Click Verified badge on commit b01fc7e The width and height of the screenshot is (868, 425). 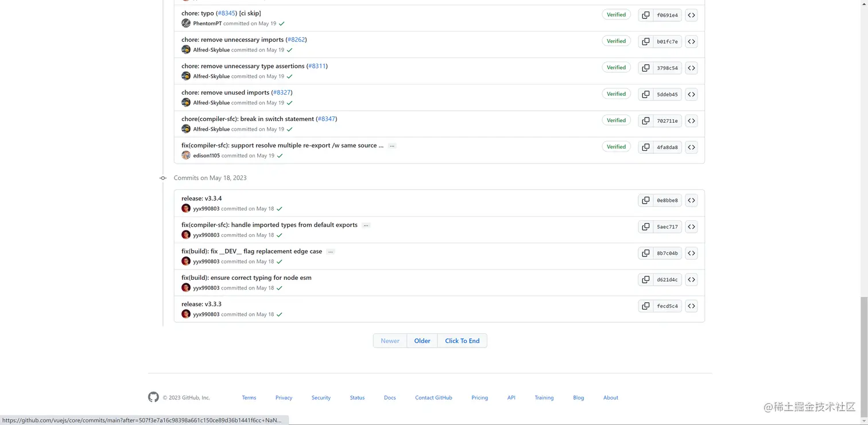click(616, 41)
